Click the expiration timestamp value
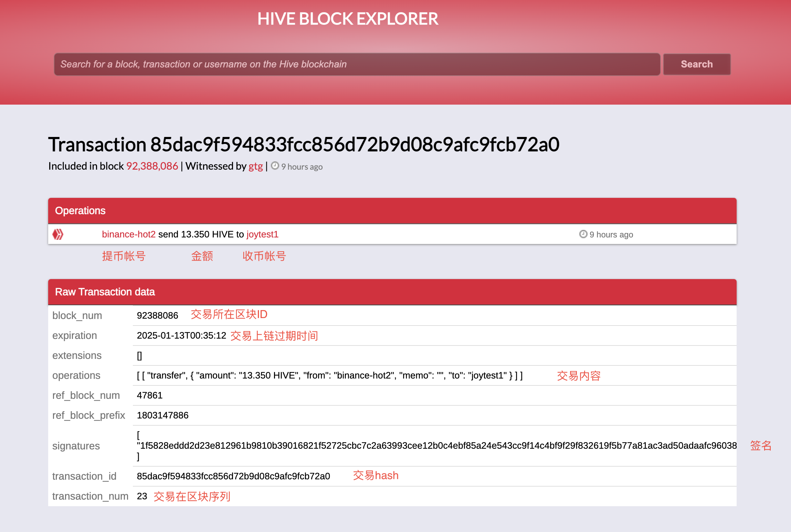 pyautogui.click(x=181, y=336)
